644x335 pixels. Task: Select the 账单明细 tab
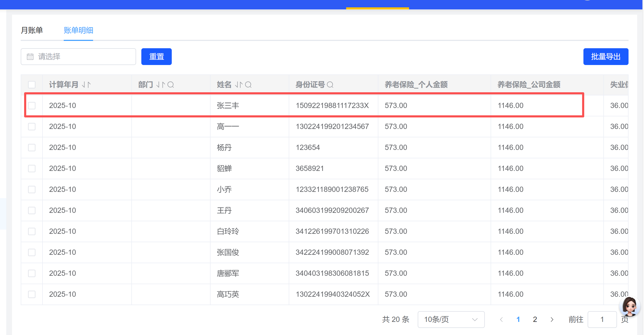(x=78, y=30)
